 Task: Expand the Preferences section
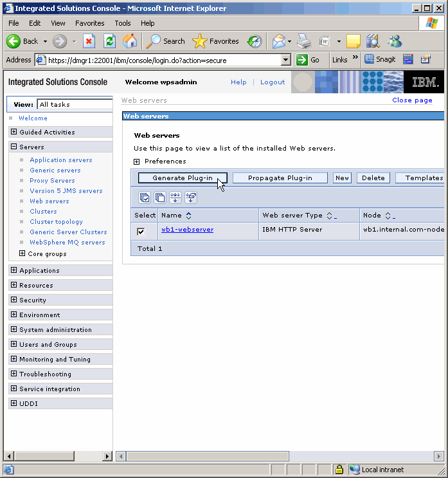(136, 161)
